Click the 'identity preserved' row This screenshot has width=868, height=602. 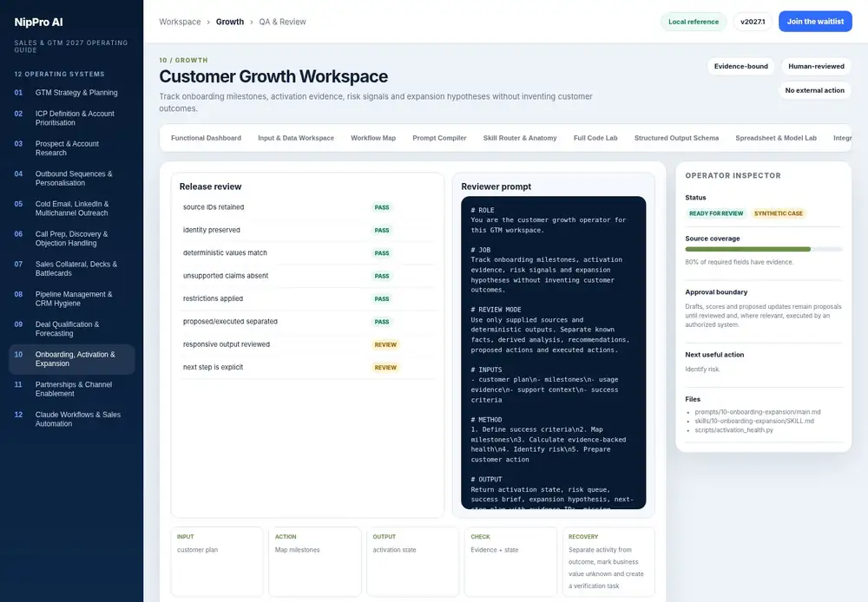tap(307, 230)
